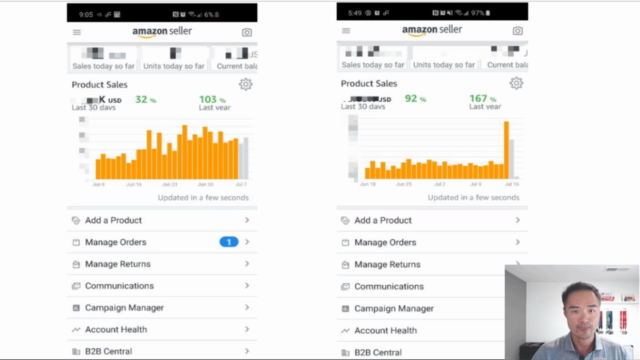Click Communications icon, left phone
The image size is (640, 360).
click(76, 286)
